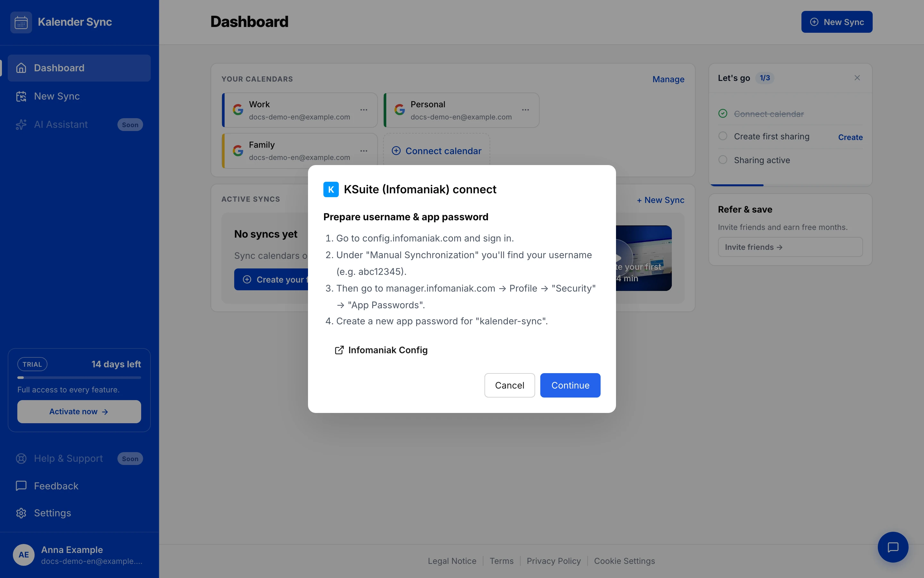
Task: Click the Let's go progress bar
Action: (x=790, y=185)
